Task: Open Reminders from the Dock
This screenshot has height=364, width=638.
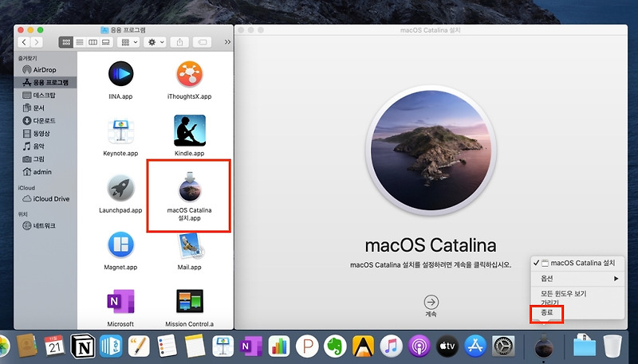Action: click(x=167, y=346)
